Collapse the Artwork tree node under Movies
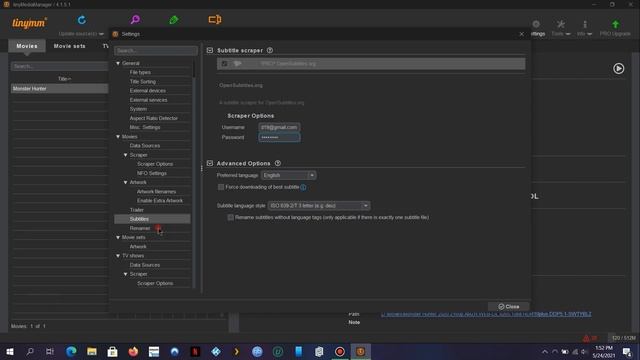 coord(126,182)
